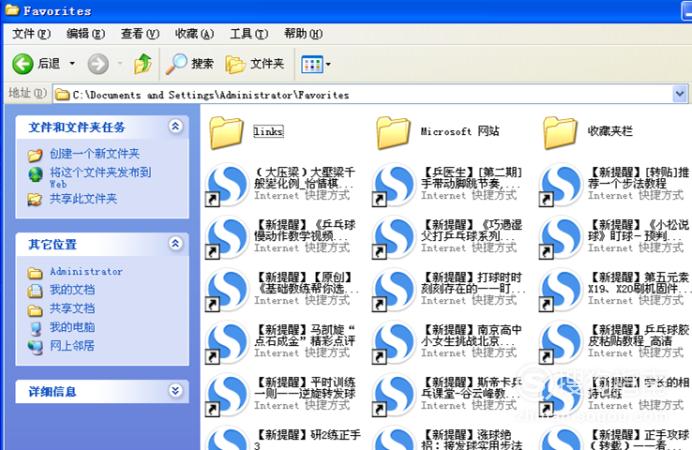Open the 收藏(A) menu
This screenshot has height=450, width=692.
[194, 34]
